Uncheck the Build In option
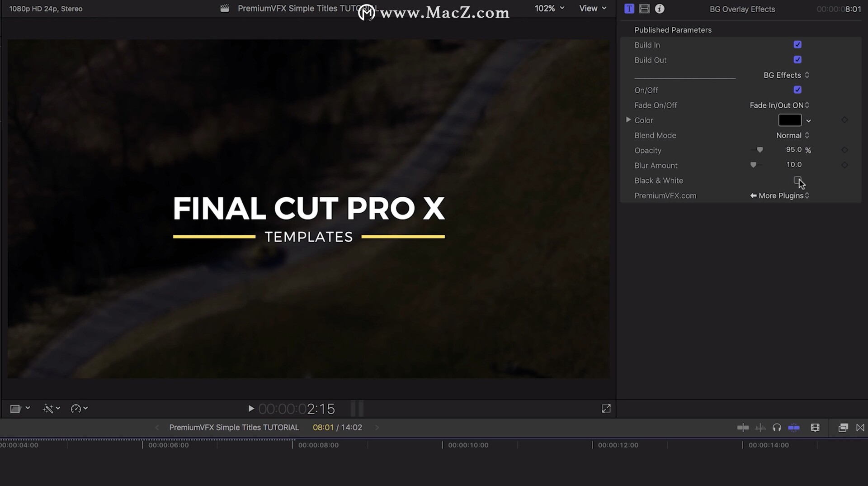 [797, 44]
